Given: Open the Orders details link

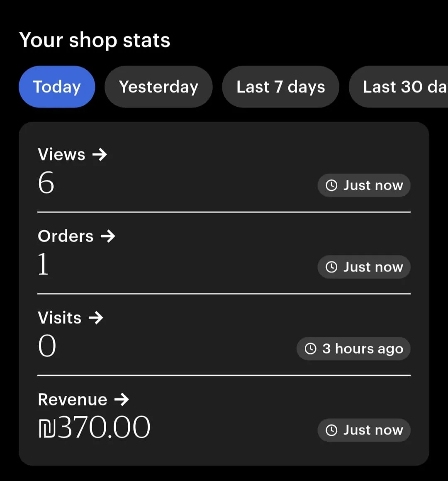Looking at the screenshot, I should coord(66,236).
